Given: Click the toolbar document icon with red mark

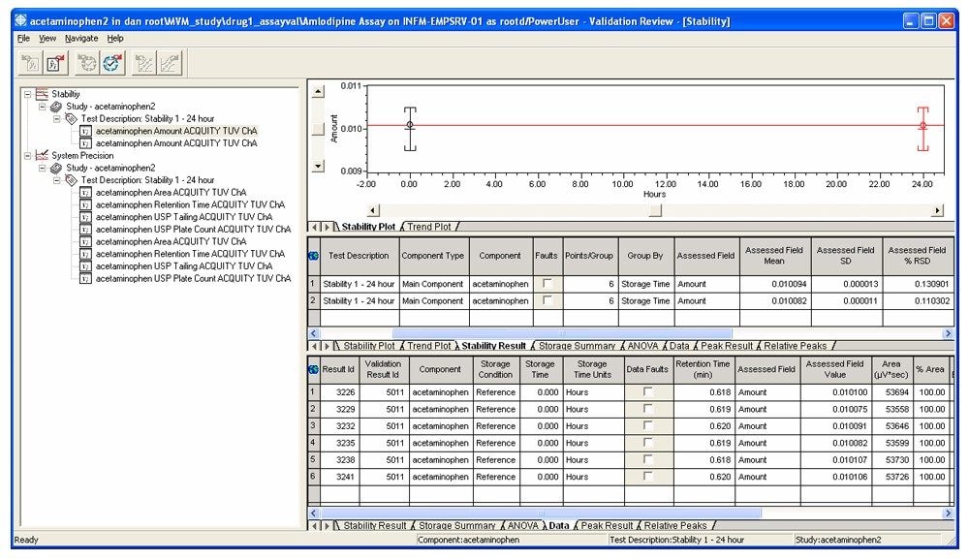Looking at the screenshot, I should 55,63.
